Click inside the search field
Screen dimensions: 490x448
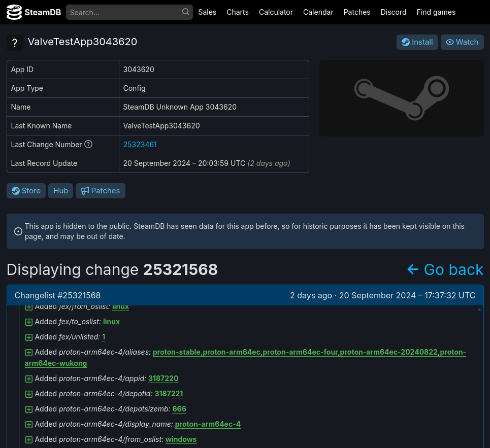tap(122, 12)
